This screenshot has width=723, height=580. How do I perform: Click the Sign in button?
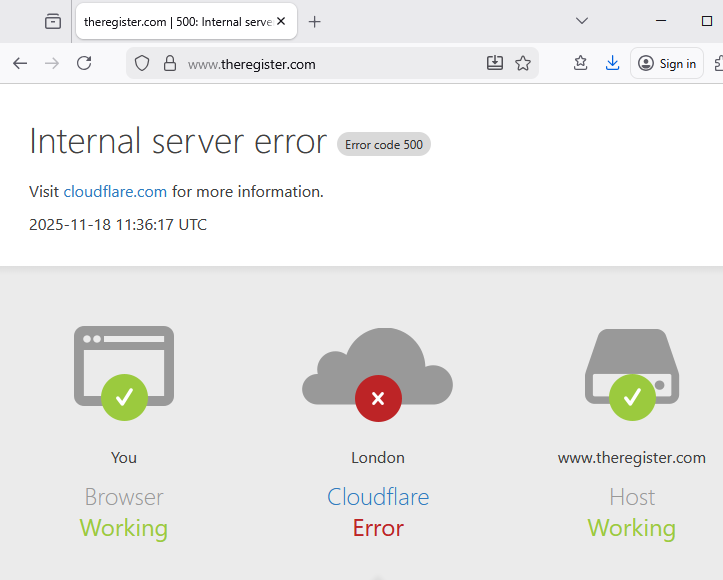pyautogui.click(x=667, y=63)
